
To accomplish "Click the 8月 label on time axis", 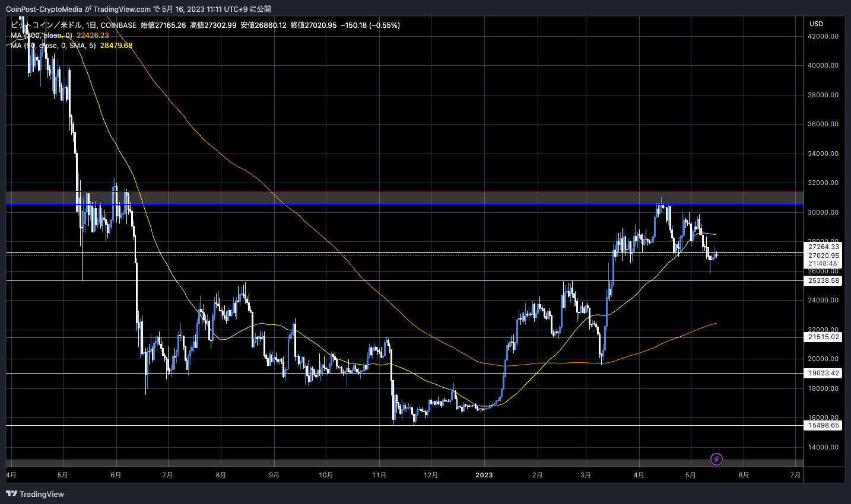I will pyautogui.click(x=221, y=475).
